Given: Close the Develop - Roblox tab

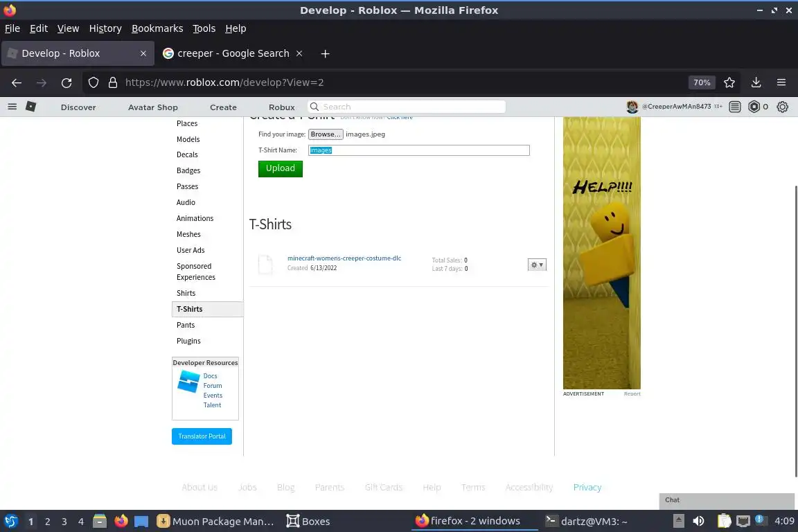Looking at the screenshot, I should coord(143,53).
